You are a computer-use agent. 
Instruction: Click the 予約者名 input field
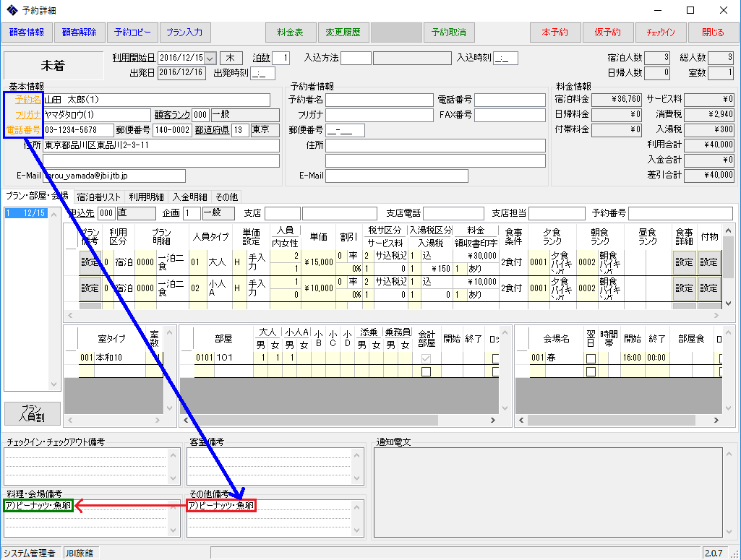click(380, 100)
